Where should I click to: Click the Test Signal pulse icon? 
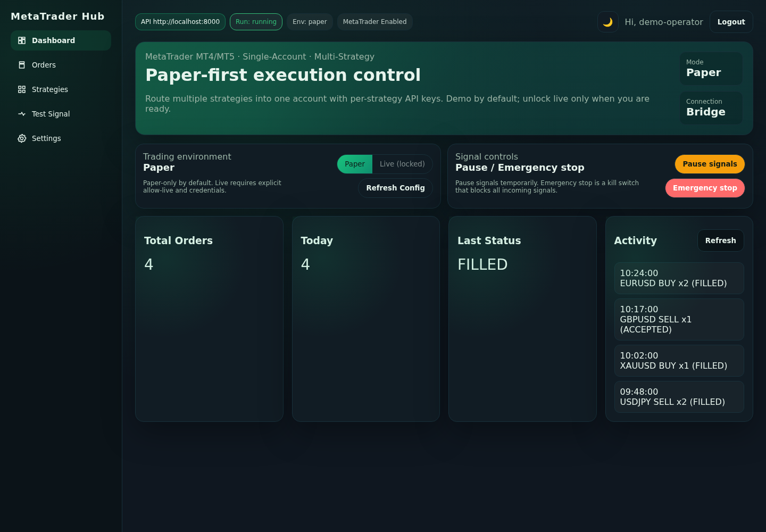(22, 114)
